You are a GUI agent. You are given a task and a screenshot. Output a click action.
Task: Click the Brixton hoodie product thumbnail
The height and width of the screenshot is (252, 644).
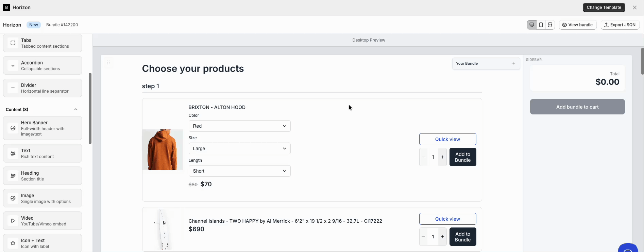pos(163,150)
